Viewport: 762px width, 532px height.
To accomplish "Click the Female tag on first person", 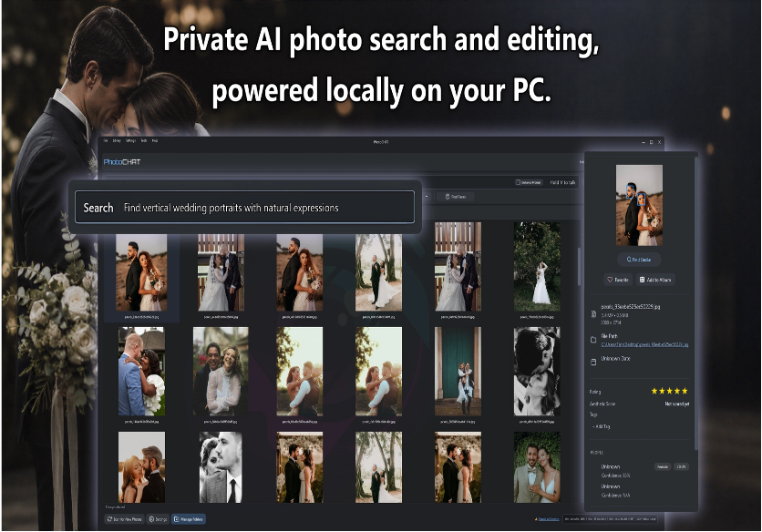I will tap(663, 467).
